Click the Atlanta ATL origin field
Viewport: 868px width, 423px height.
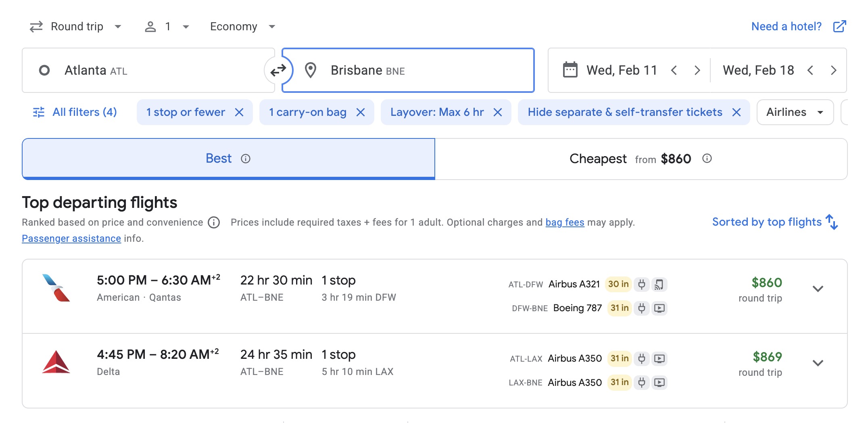point(121,70)
